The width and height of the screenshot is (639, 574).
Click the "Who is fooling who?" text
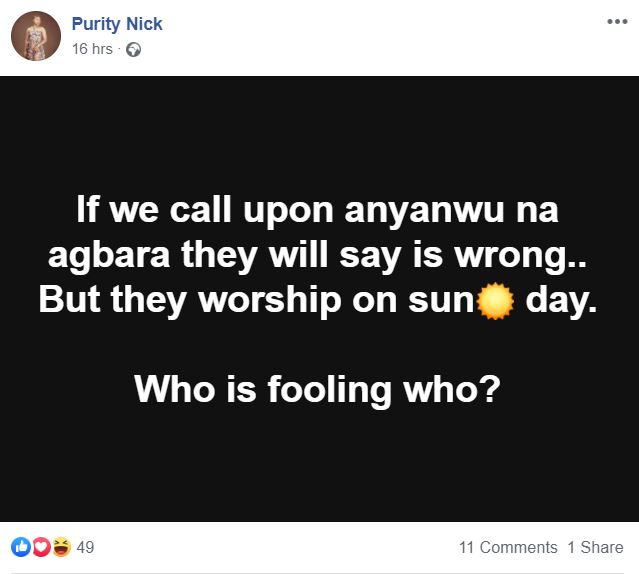pos(317,388)
